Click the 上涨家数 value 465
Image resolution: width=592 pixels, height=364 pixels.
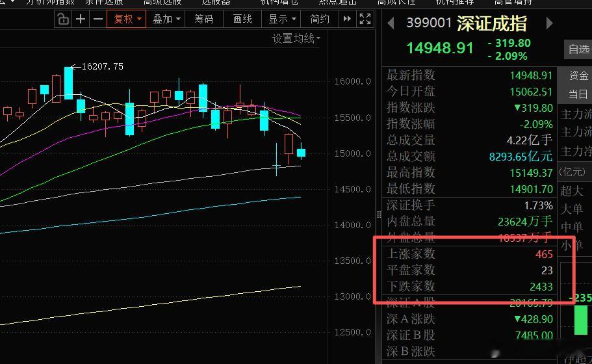coord(544,254)
